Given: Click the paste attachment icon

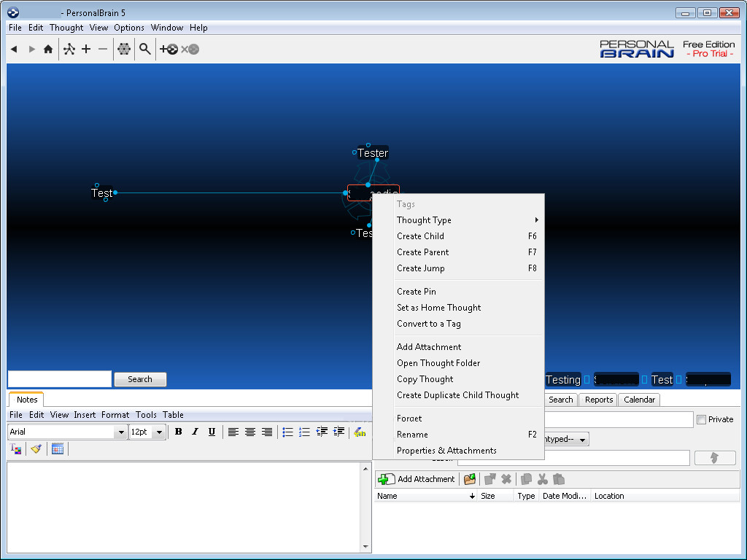Looking at the screenshot, I should pyautogui.click(x=559, y=479).
